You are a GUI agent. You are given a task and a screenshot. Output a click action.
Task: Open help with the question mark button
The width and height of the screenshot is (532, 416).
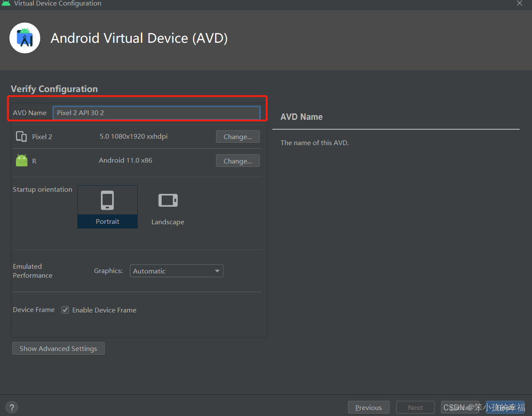(12, 407)
